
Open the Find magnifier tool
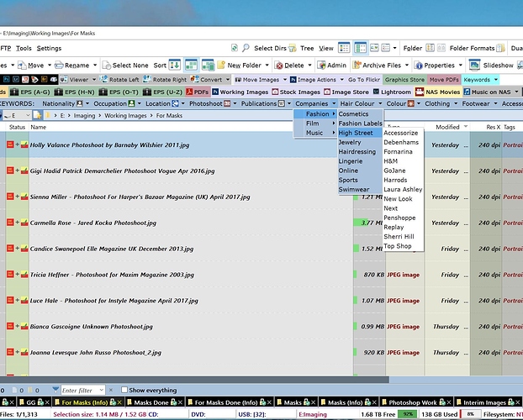pos(246,48)
